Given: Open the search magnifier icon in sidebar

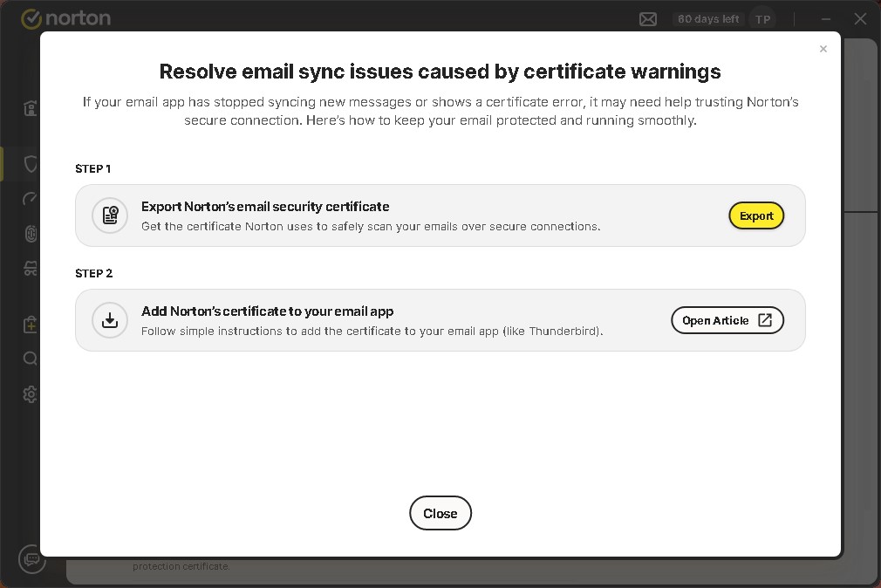Looking at the screenshot, I should click(31, 359).
